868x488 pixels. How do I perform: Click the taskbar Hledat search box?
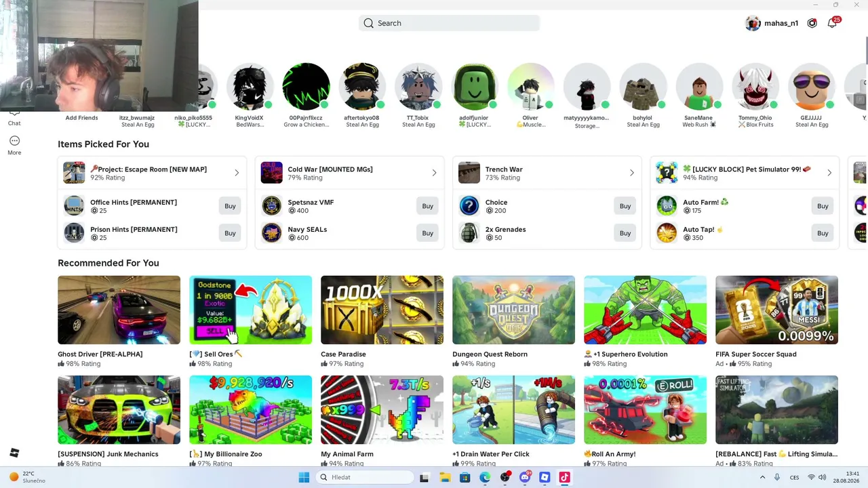pos(365,477)
